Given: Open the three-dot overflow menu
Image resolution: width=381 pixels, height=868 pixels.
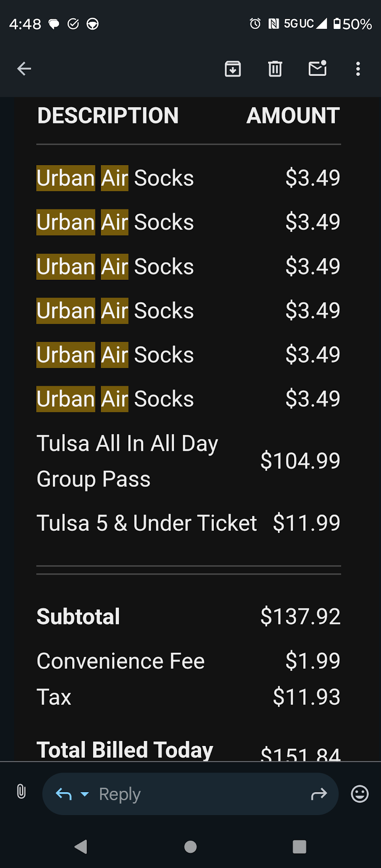Looking at the screenshot, I should pos(358,69).
